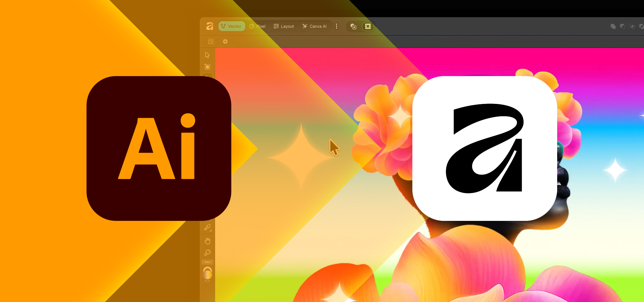The height and width of the screenshot is (302, 644).
Task: Select the Artboard tool
Action: tap(208, 67)
